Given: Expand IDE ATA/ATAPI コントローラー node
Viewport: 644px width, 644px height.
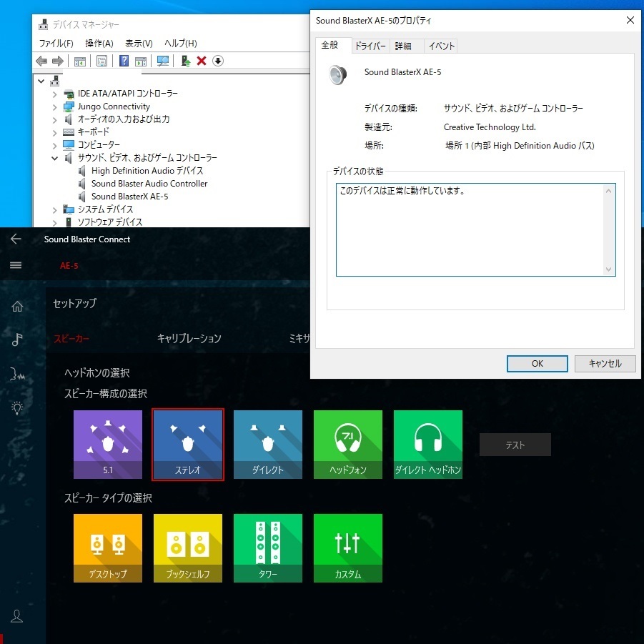Looking at the screenshot, I should pyautogui.click(x=54, y=94).
